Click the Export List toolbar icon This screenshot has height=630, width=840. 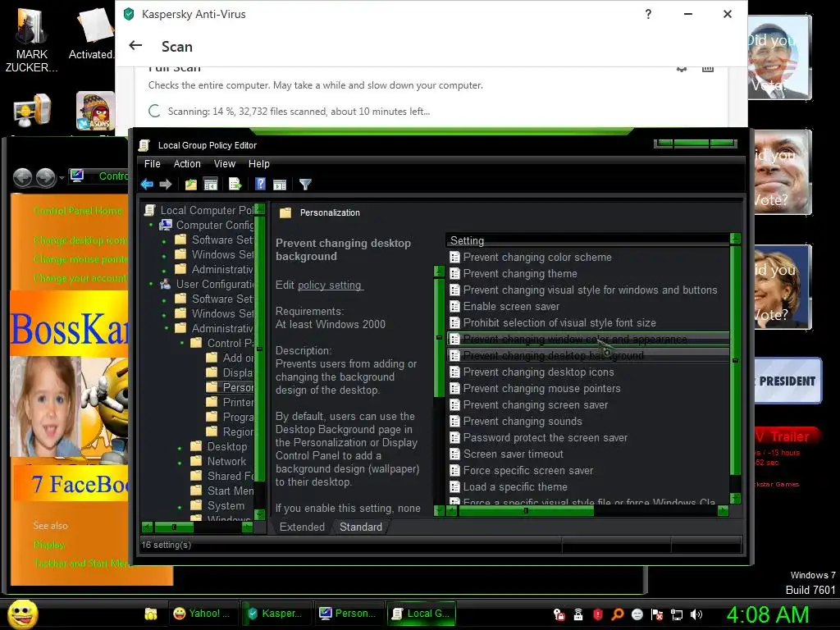pyautogui.click(x=235, y=185)
